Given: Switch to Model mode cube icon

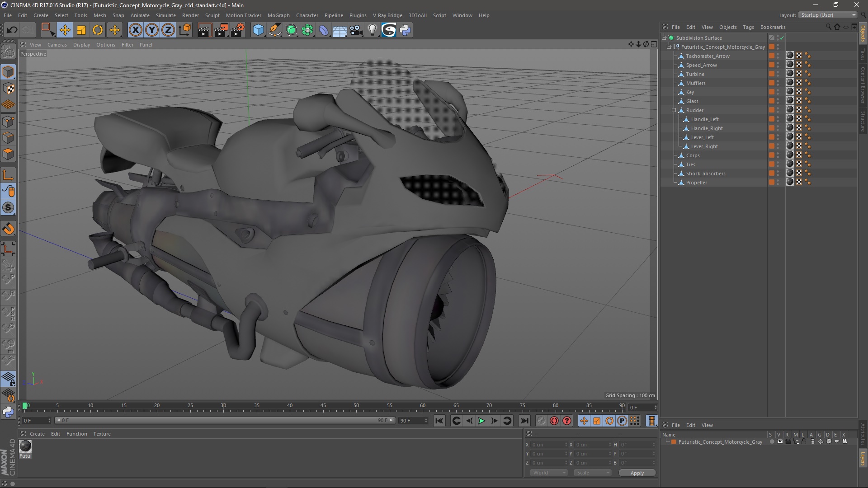Looking at the screenshot, I should (x=8, y=72).
